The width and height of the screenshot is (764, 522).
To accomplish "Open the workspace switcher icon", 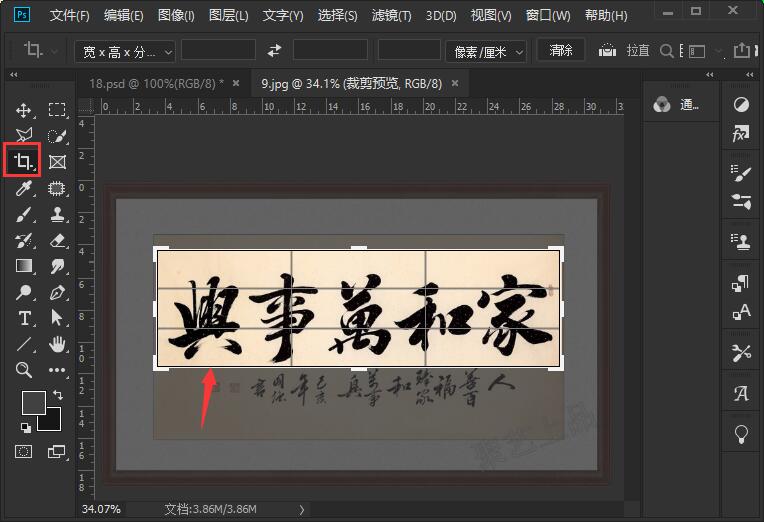I will (x=697, y=51).
